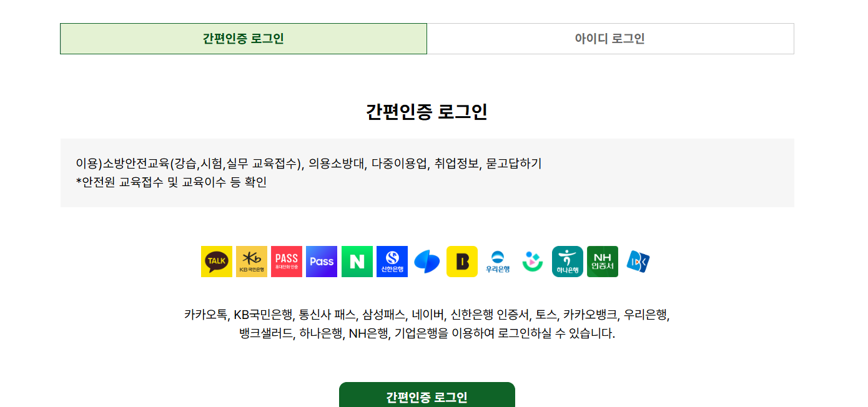This screenshot has height=407, width=868.
Task: Choose the red PASS carrier icon
Action: tap(287, 262)
